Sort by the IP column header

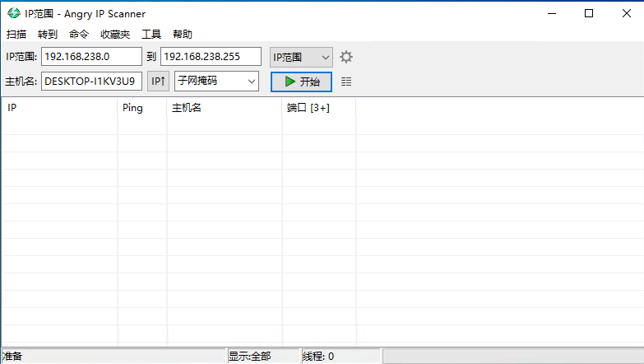coord(59,108)
